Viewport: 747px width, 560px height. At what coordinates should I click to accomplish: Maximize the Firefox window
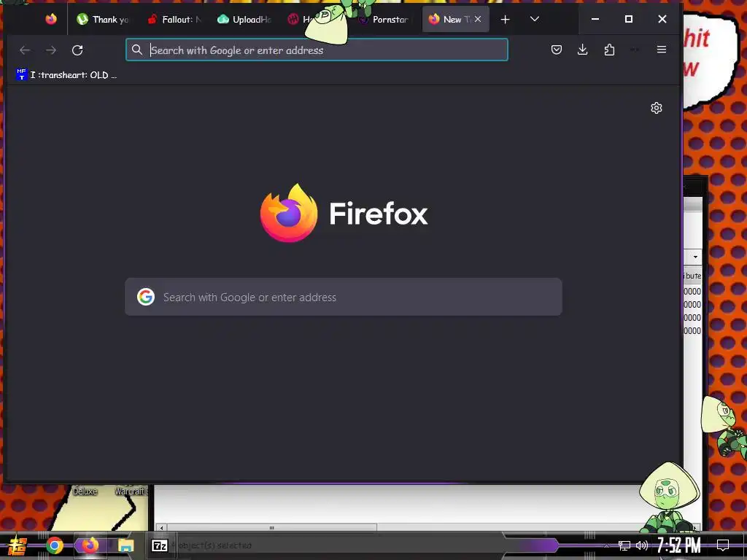click(628, 19)
